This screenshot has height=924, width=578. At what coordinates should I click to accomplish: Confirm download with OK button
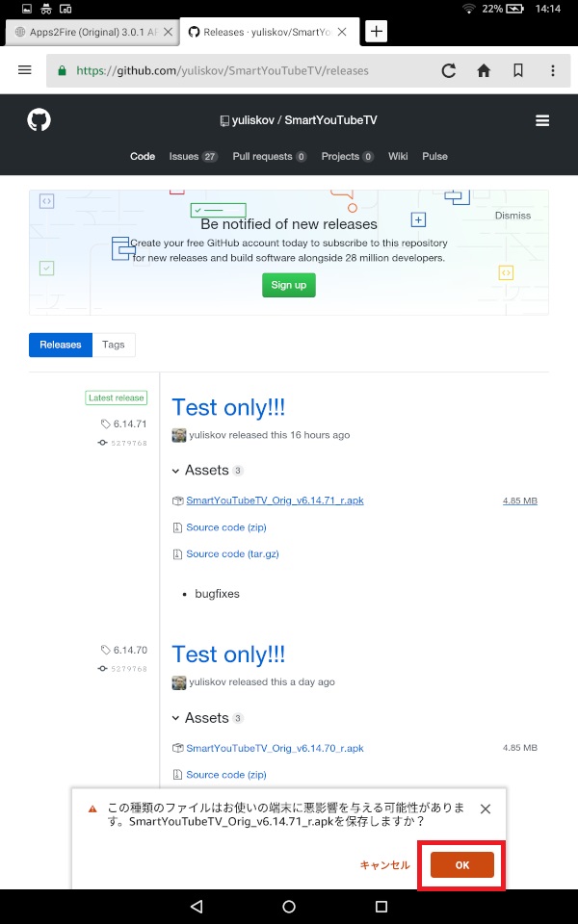[x=461, y=864]
